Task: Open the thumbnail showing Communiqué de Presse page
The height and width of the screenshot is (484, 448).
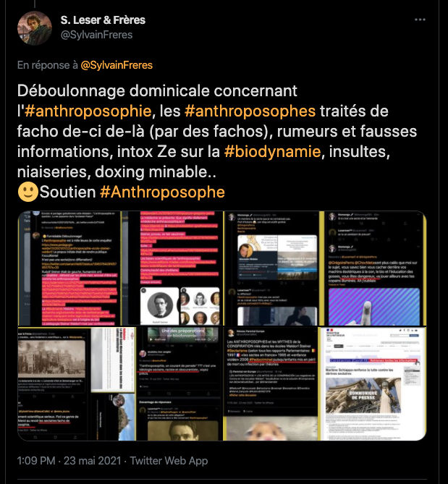Action: tap(372, 383)
